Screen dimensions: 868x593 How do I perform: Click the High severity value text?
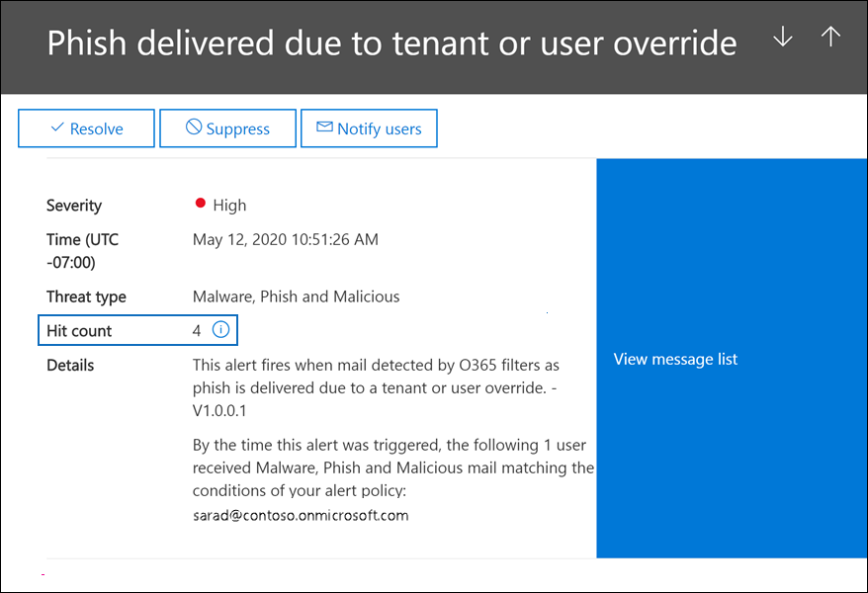pos(229,206)
